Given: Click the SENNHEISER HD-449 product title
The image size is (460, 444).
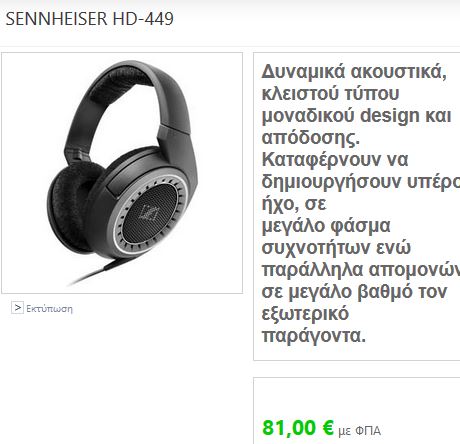Looking at the screenshot, I should [x=90, y=19].
